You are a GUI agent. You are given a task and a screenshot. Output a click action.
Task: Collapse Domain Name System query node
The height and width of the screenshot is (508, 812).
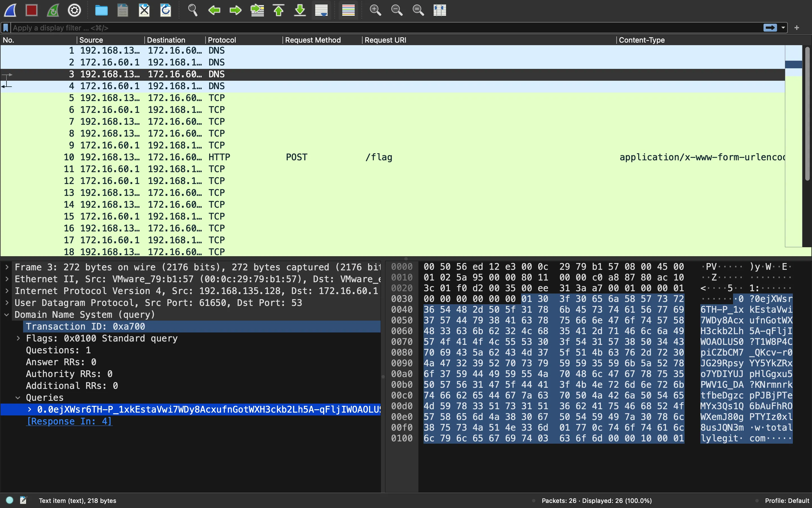7,315
